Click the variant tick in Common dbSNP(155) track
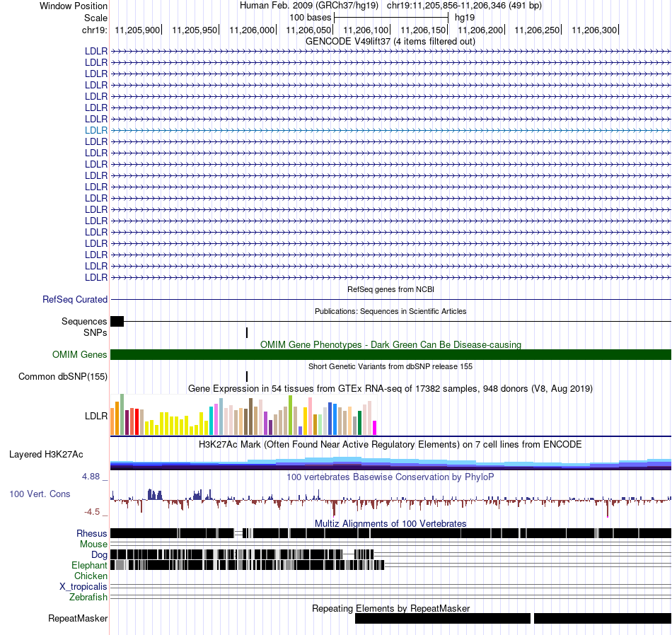Image resolution: width=672 pixels, height=635 pixels. click(247, 376)
